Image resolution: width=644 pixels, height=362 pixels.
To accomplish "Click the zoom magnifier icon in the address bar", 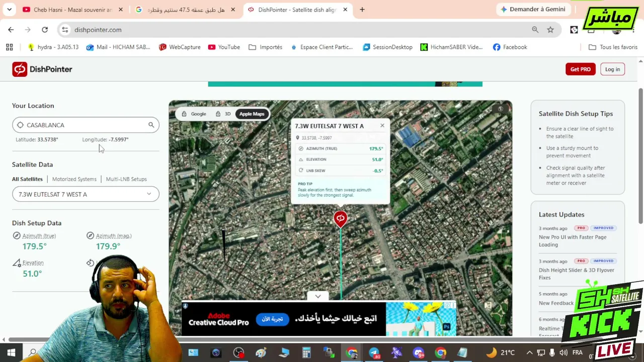I will click(535, 30).
